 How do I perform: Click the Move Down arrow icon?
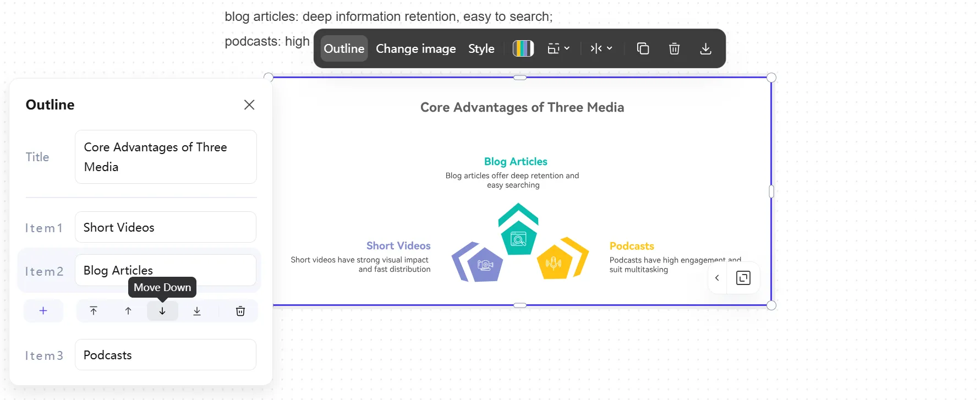pyautogui.click(x=162, y=311)
